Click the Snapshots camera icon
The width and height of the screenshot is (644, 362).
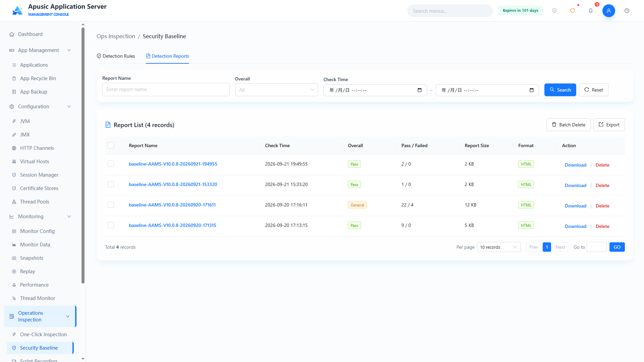pos(14,258)
